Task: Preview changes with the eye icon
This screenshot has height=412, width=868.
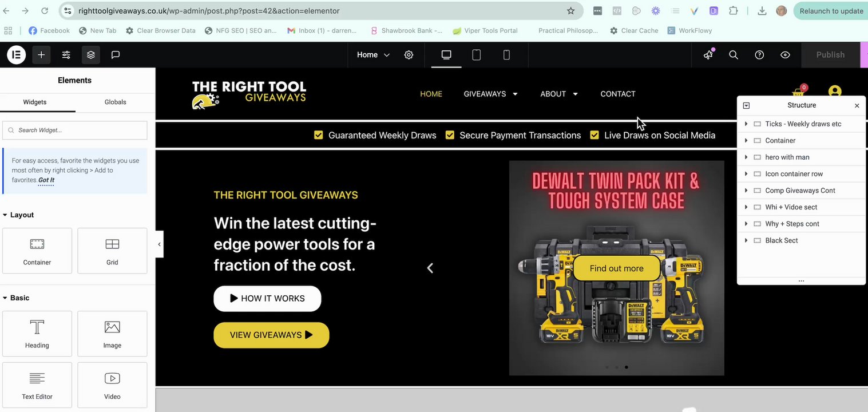Action: click(x=785, y=55)
